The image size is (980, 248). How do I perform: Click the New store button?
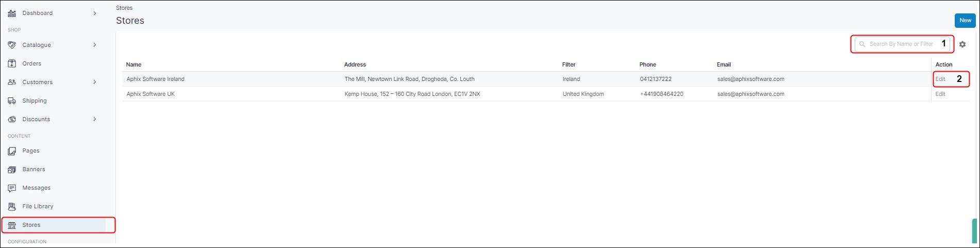[965, 21]
